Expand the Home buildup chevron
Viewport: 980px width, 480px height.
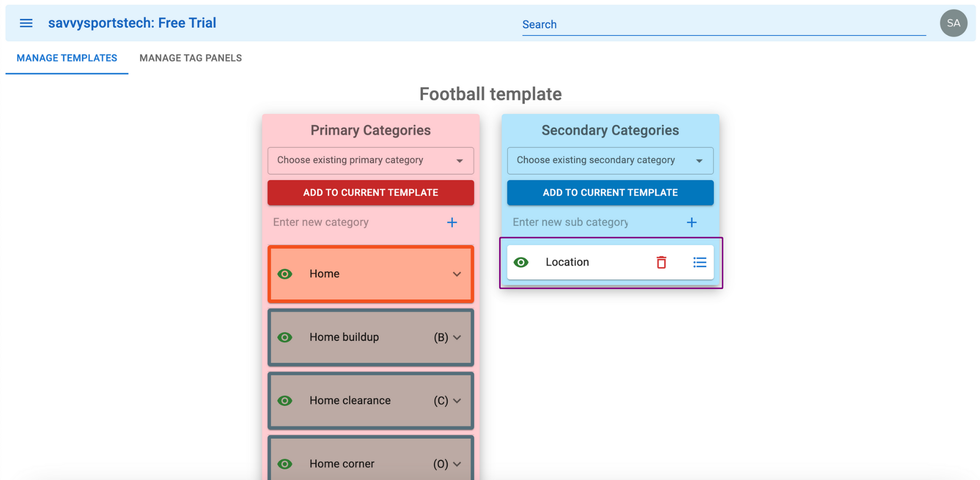(x=457, y=338)
